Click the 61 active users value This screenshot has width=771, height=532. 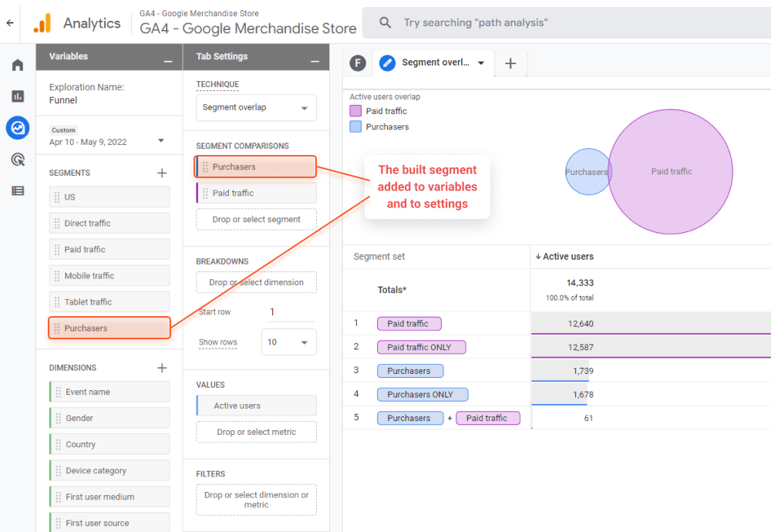[588, 418]
